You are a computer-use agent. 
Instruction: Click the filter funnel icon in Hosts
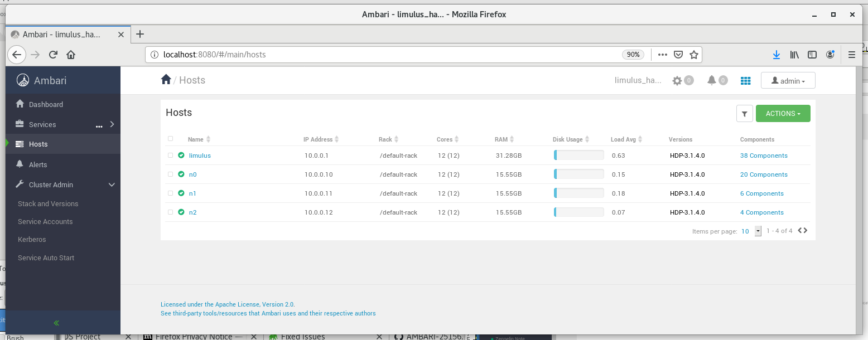tap(745, 114)
